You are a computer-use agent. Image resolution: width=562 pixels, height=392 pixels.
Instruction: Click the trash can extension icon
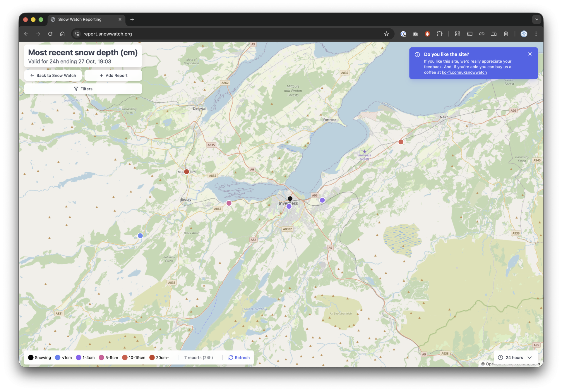pos(506,34)
